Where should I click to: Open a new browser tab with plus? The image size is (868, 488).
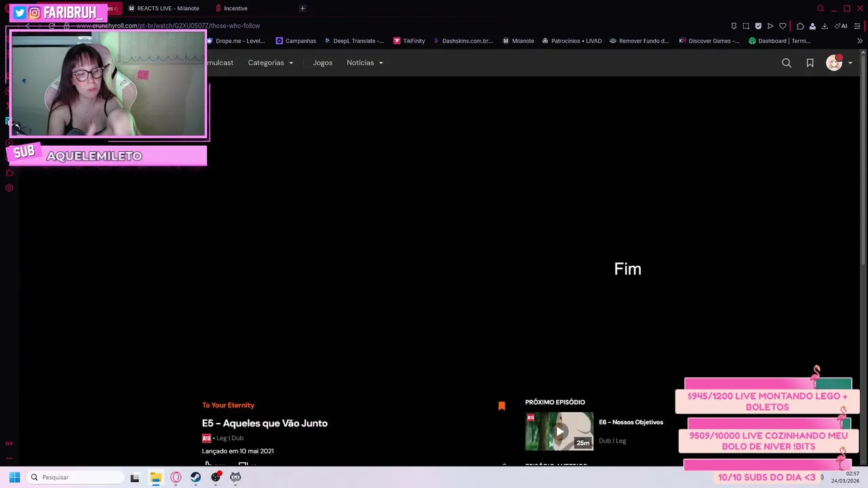(x=302, y=8)
